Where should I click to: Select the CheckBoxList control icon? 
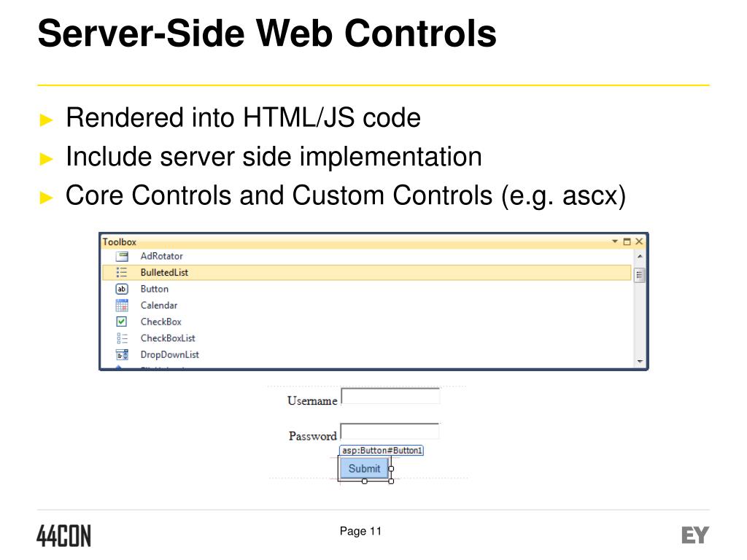tap(122, 338)
